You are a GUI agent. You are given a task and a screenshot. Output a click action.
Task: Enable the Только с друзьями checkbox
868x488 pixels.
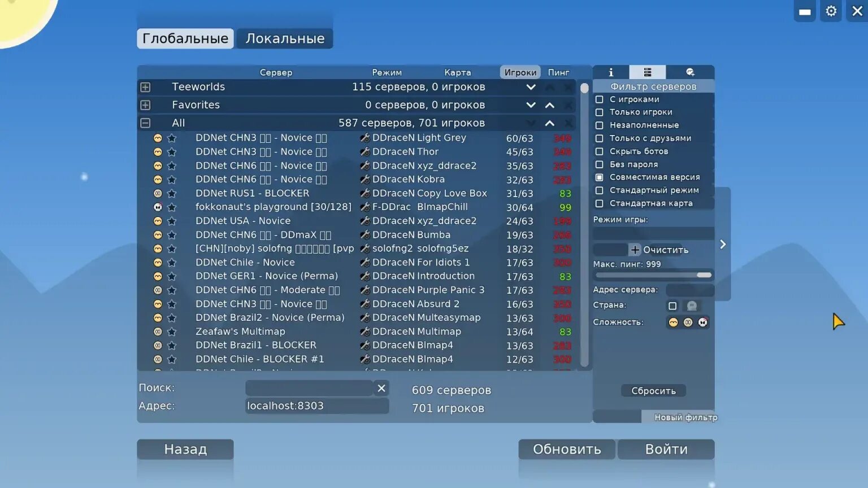tap(599, 138)
